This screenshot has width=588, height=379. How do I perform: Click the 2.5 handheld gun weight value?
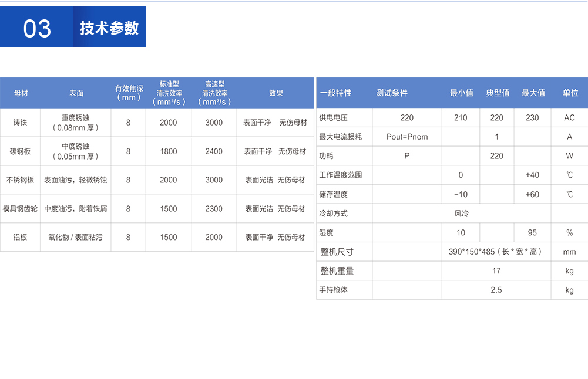pos(496,290)
